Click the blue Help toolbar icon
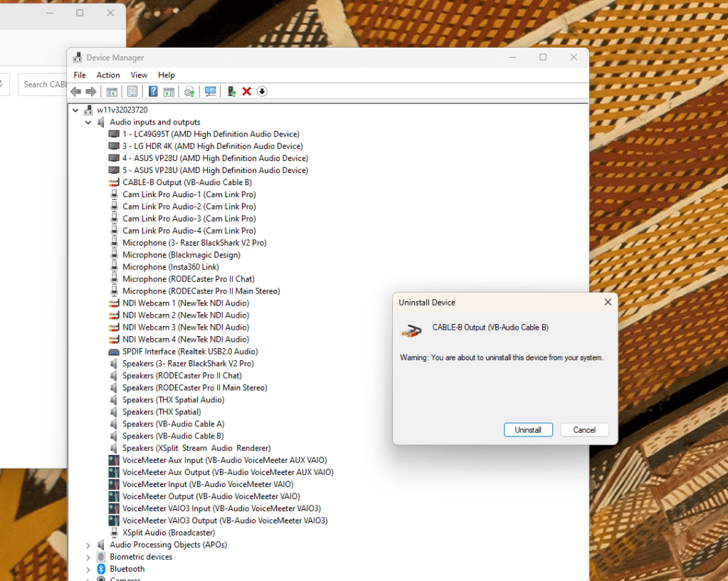 [x=153, y=91]
